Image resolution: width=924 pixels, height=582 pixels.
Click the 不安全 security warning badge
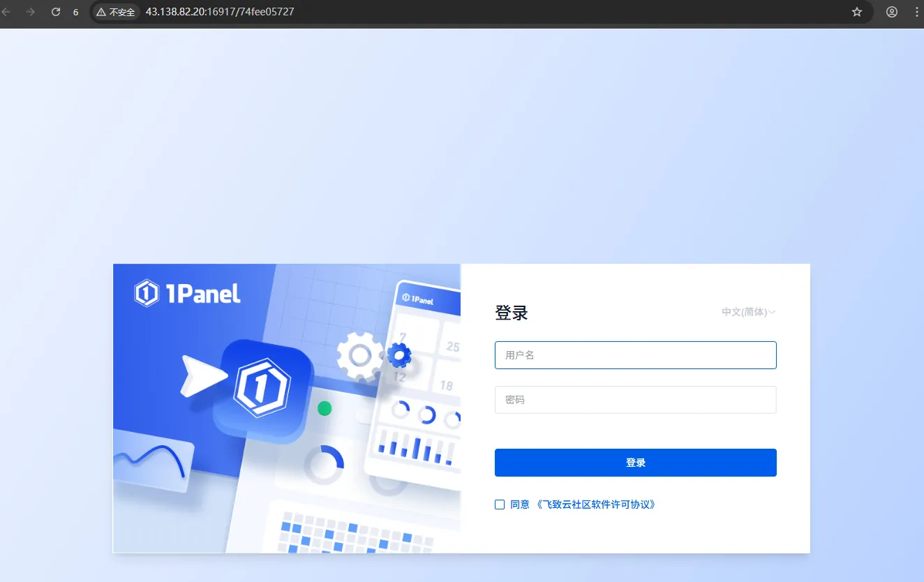(116, 12)
